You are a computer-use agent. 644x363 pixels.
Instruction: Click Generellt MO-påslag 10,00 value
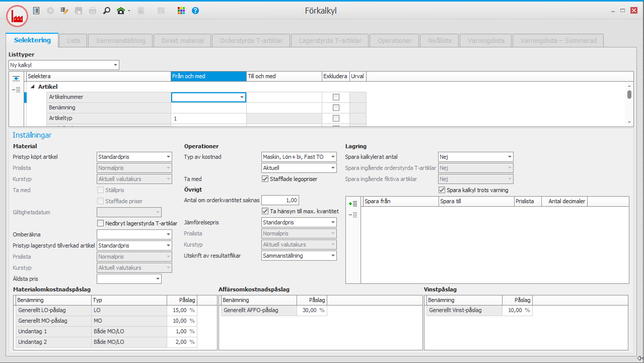tap(182, 321)
